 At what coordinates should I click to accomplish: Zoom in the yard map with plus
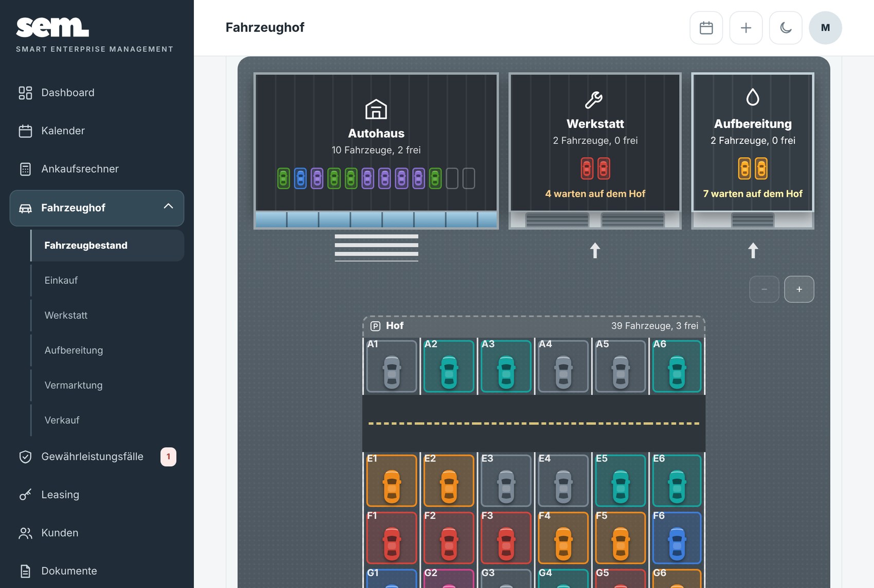799,289
